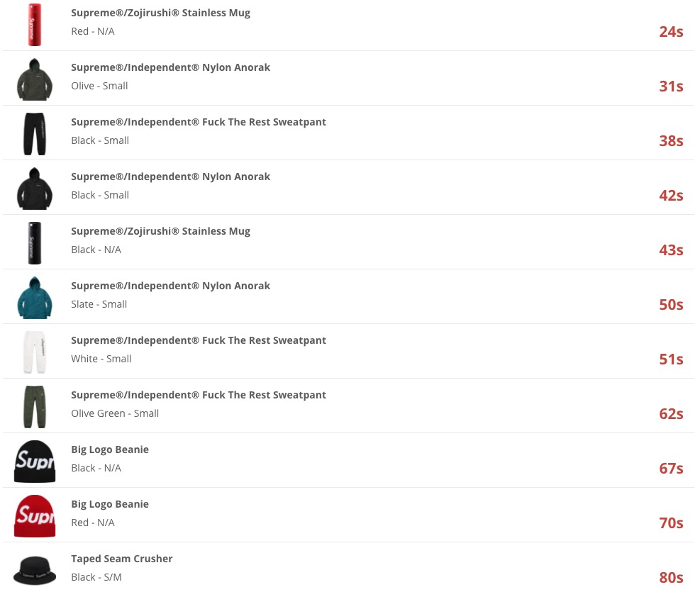Click the 43s sellout time for black mug
The width and height of the screenshot is (700, 592).
(671, 250)
